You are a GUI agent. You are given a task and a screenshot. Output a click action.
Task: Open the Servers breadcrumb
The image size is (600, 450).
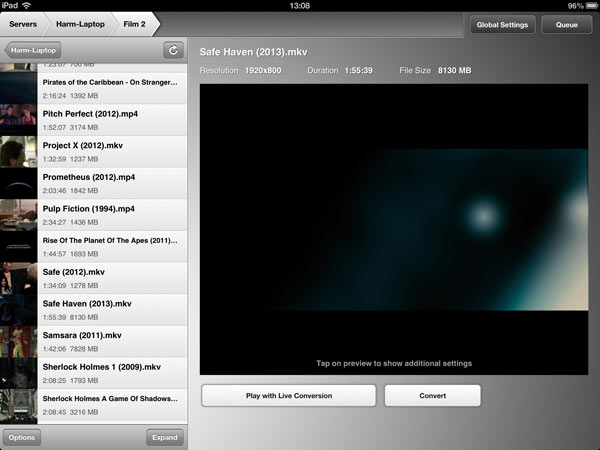click(x=24, y=23)
